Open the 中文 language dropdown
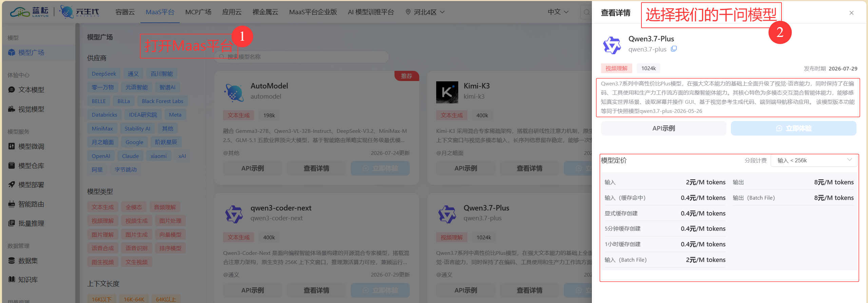The height and width of the screenshot is (303, 868). click(558, 12)
